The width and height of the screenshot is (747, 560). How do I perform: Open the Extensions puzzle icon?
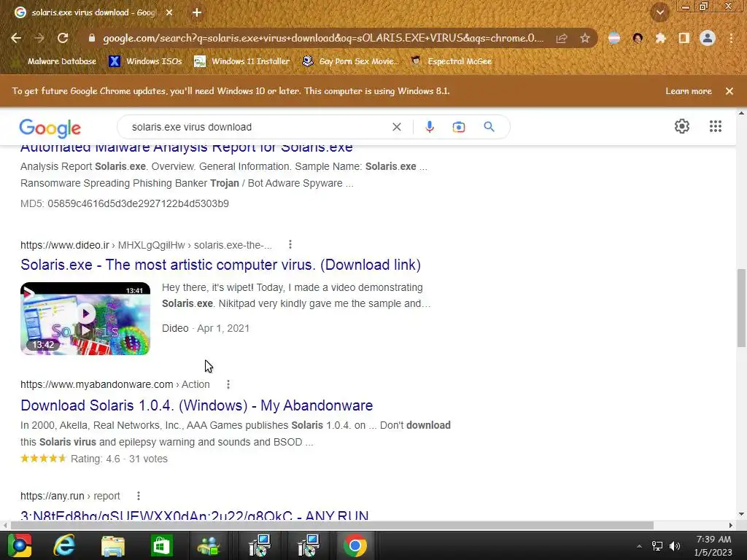coord(660,38)
